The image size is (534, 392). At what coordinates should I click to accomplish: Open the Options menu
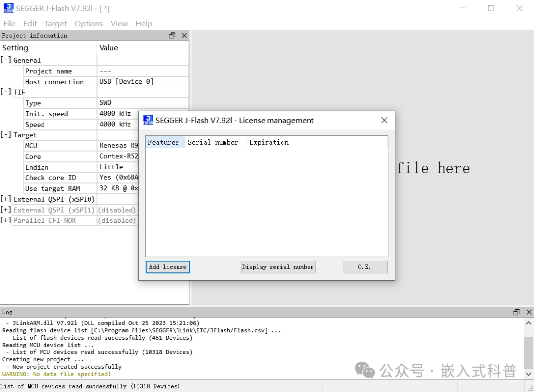point(89,24)
